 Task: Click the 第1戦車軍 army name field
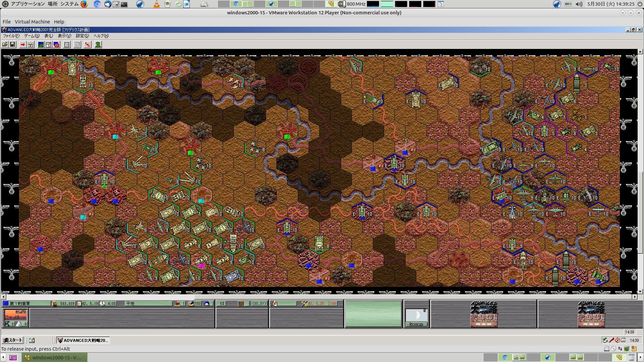point(30,304)
